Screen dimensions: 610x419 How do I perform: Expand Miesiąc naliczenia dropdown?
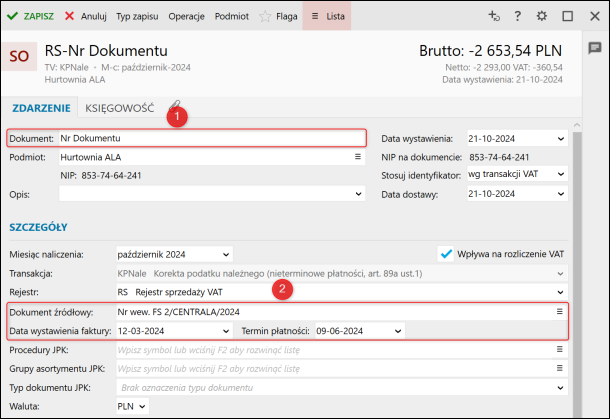point(226,254)
